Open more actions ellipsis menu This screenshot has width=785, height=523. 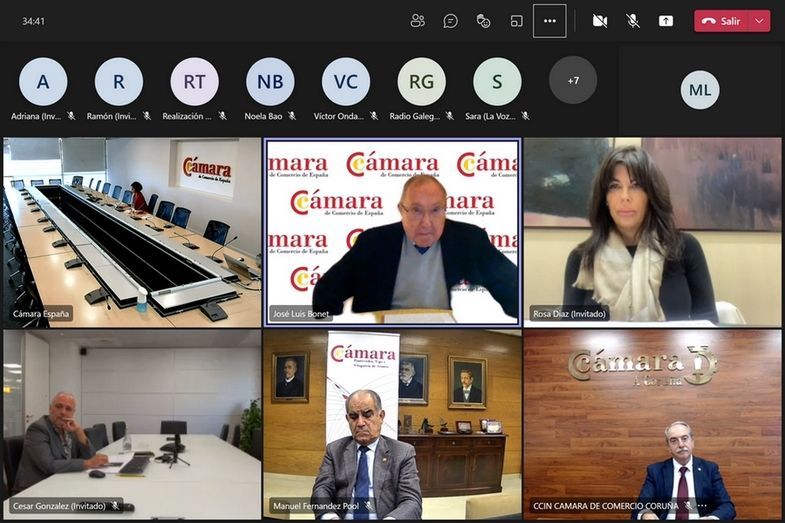coord(550,21)
